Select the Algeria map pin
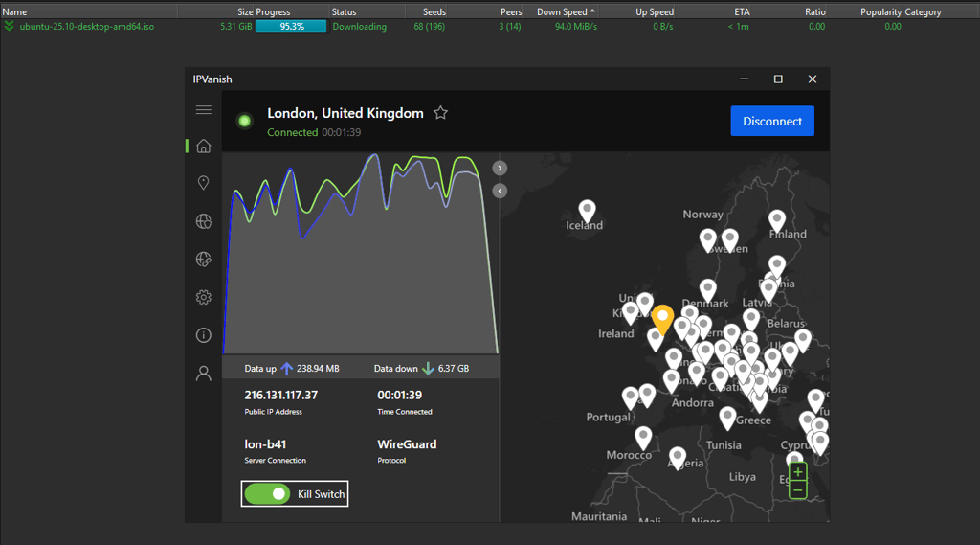 677,458
